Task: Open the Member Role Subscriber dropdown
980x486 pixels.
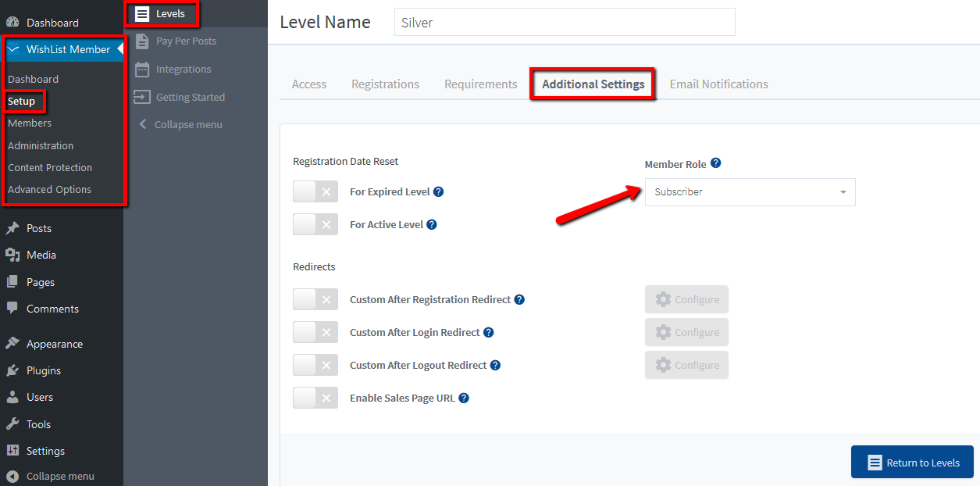Action: (x=750, y=192)
